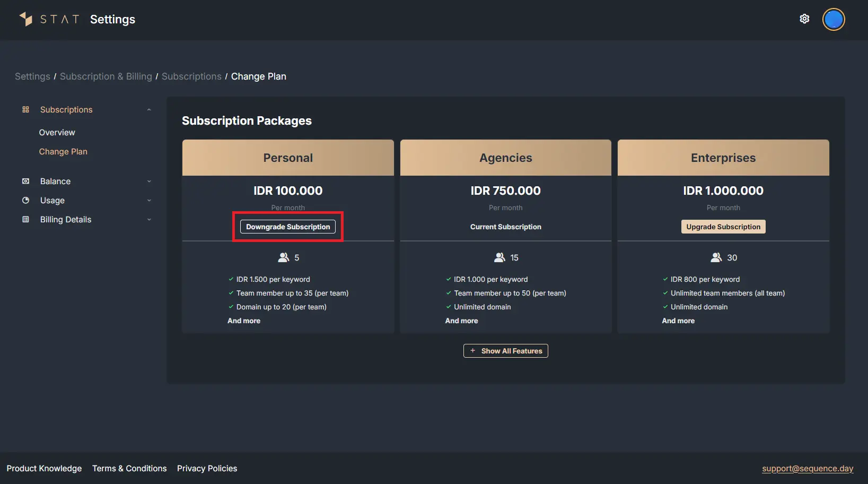Image resolution: width=868 pixels, height=484 pixels.
Task: Click the STAT logo icon
Action: 25,19
